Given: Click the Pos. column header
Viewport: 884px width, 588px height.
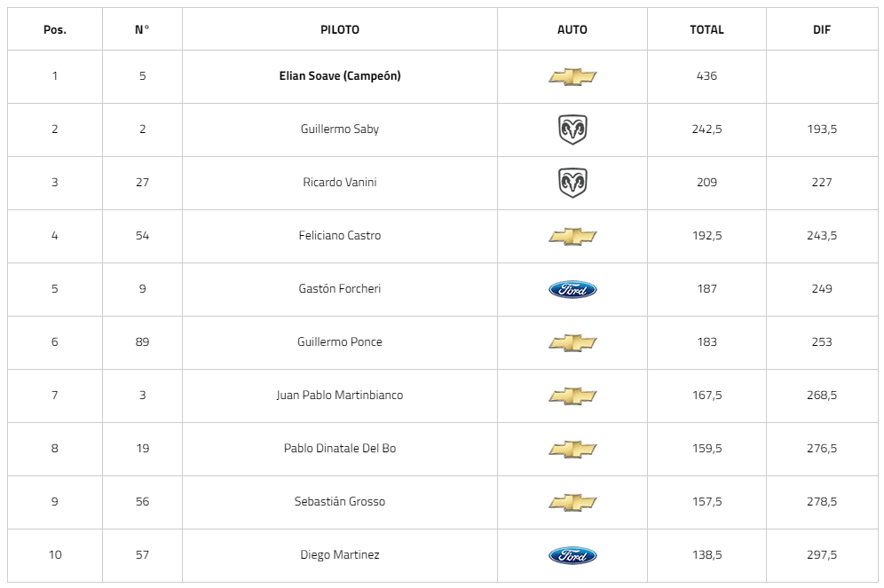Looking at the screenshot, I should click(x=55, y=29).
